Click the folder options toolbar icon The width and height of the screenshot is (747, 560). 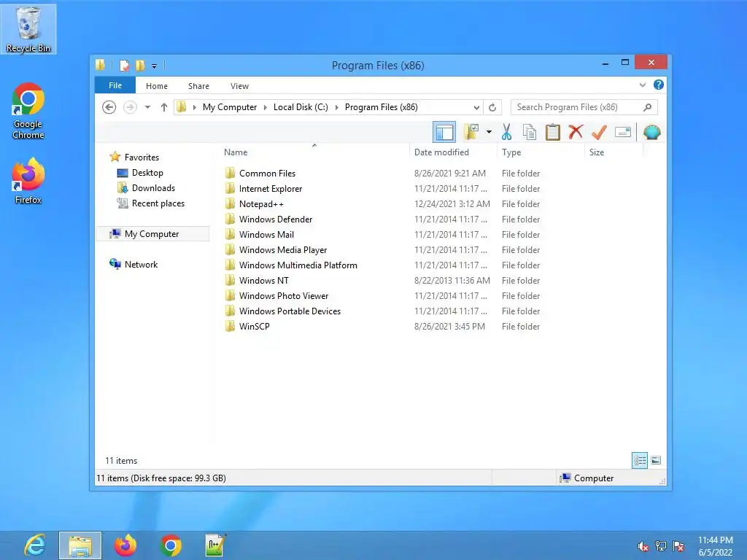[x=471, y=132]
